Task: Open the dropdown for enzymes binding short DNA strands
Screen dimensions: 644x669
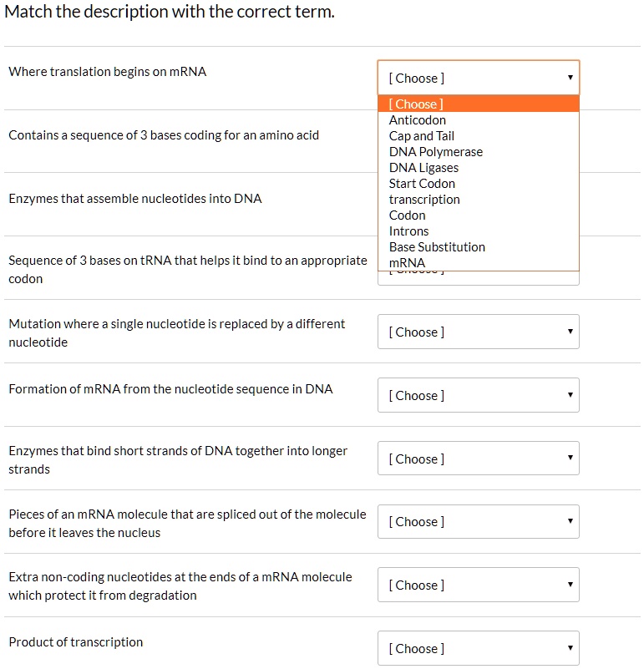Action: (x=478, y=459)
